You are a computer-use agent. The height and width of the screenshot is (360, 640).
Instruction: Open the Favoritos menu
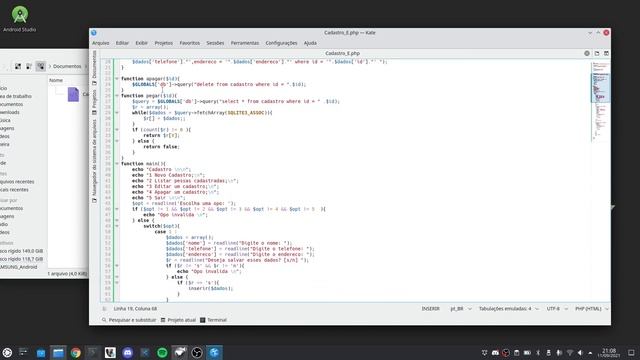click(x=190, y=43)
